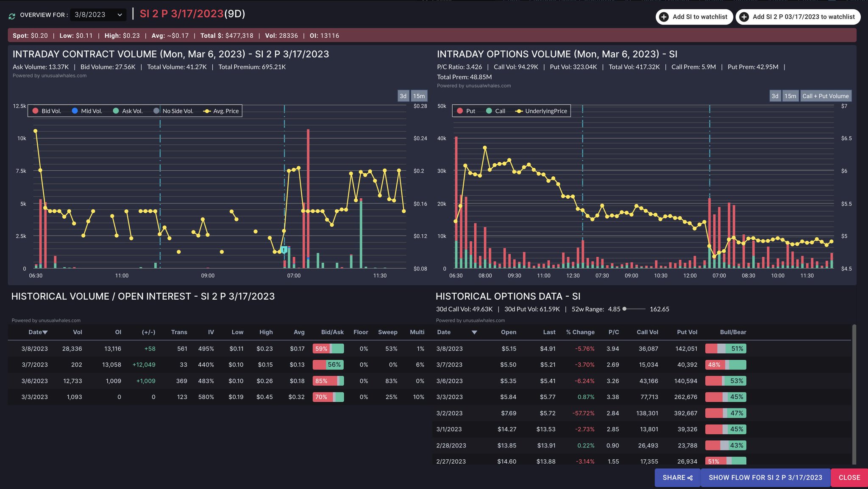Toggle the Put series in the options legend
Screen dimensions: 868x489
point(460,111)
